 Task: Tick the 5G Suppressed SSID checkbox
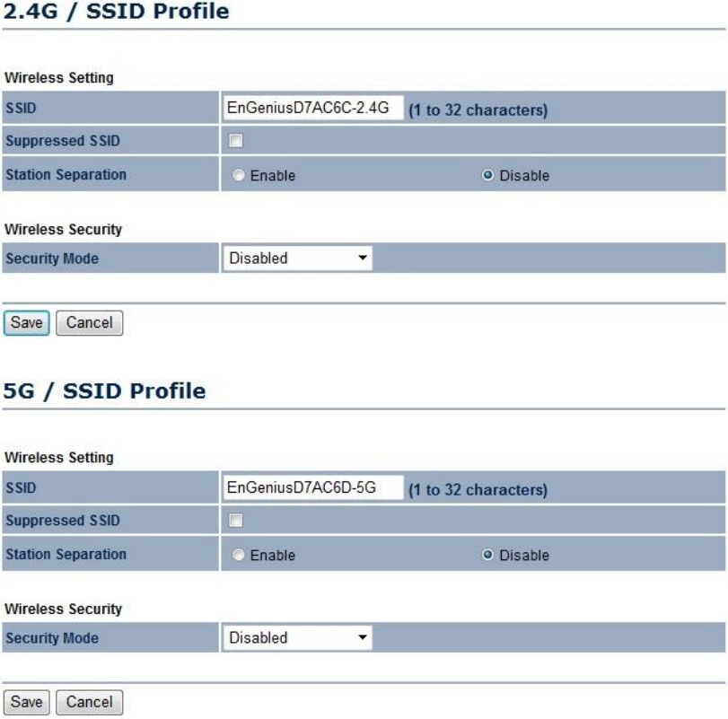tap(236, 520)
